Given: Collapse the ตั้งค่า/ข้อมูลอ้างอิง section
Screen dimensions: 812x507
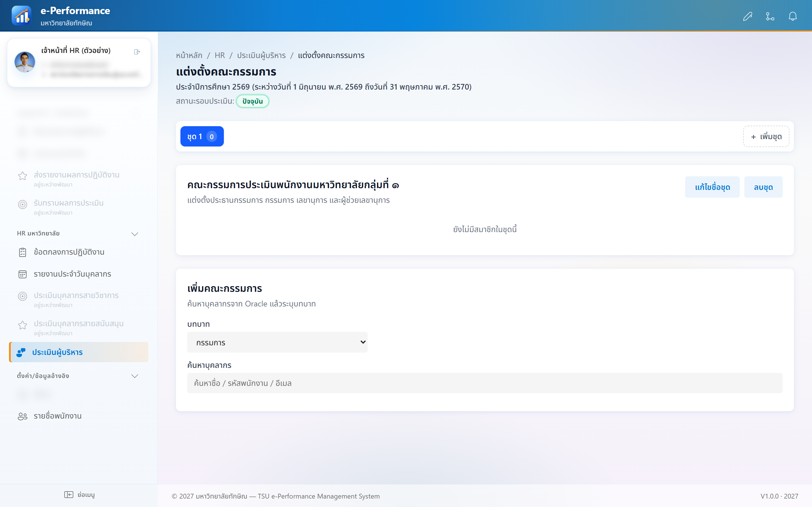Looking at the screenshot, I should click(134, 376).
